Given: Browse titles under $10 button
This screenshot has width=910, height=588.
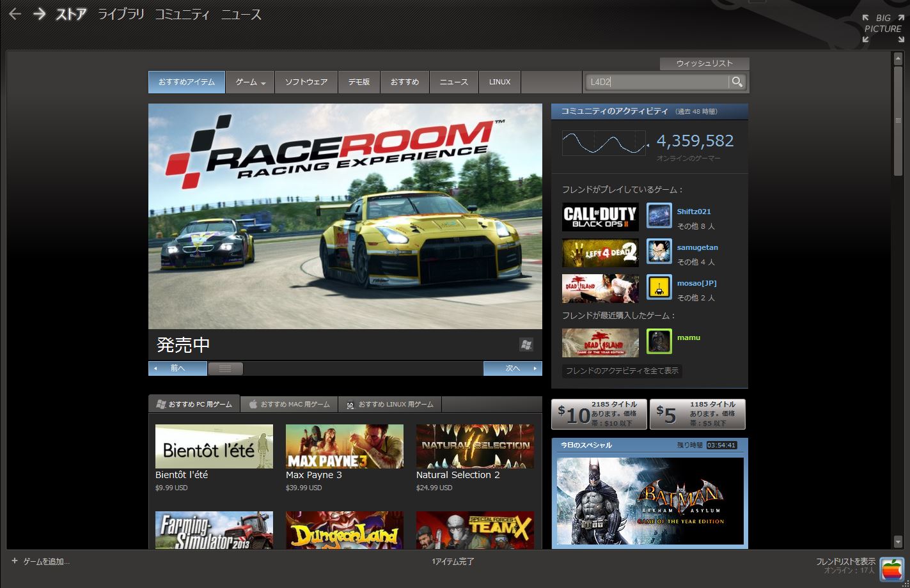Looking at the screenshot, I should [600, 414].
